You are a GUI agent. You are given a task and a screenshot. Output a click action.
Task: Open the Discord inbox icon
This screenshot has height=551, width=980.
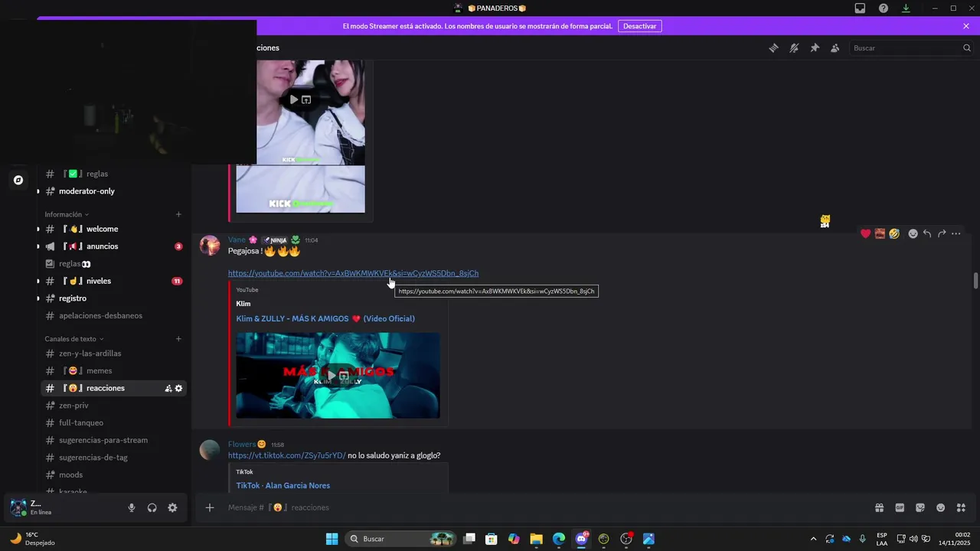(x=860, y=8)
